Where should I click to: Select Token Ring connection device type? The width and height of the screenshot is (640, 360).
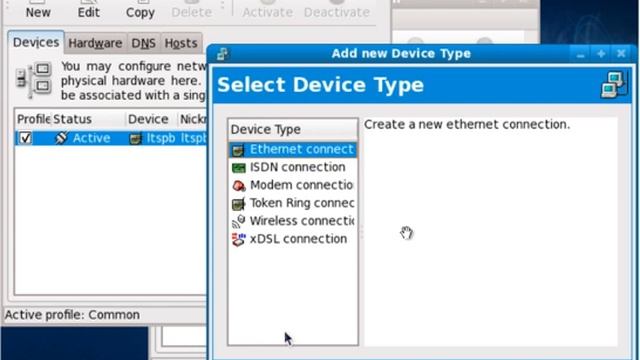tap(293, 203)
